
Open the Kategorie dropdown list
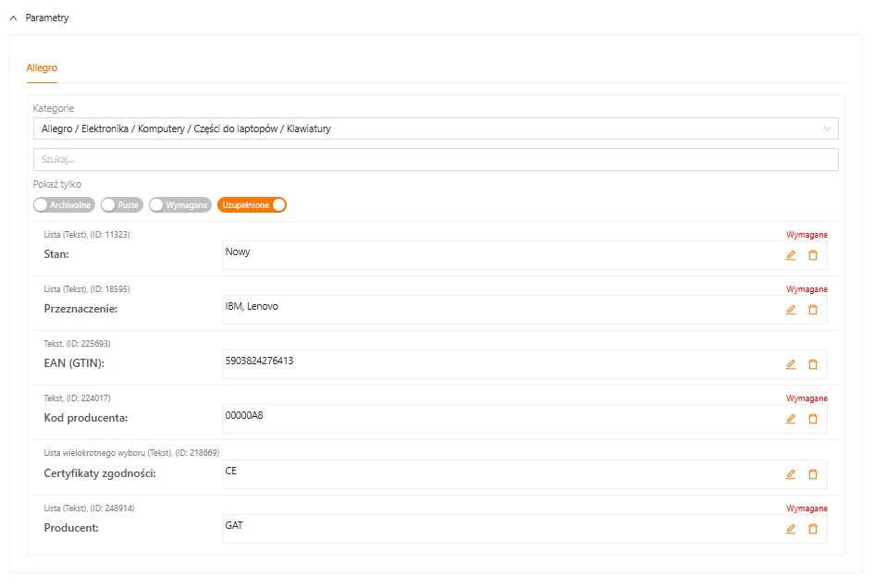[x=435, y=129]
